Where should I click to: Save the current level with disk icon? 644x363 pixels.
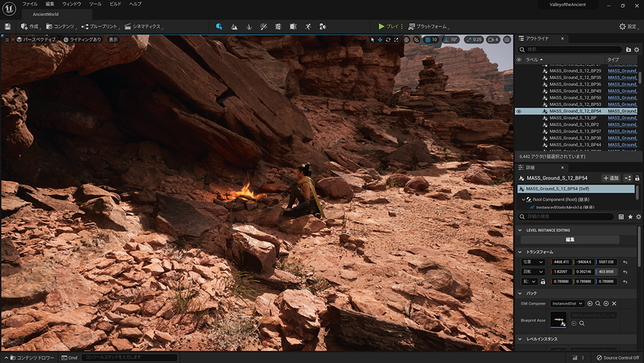pyautogui.click(x=7, y=26)
